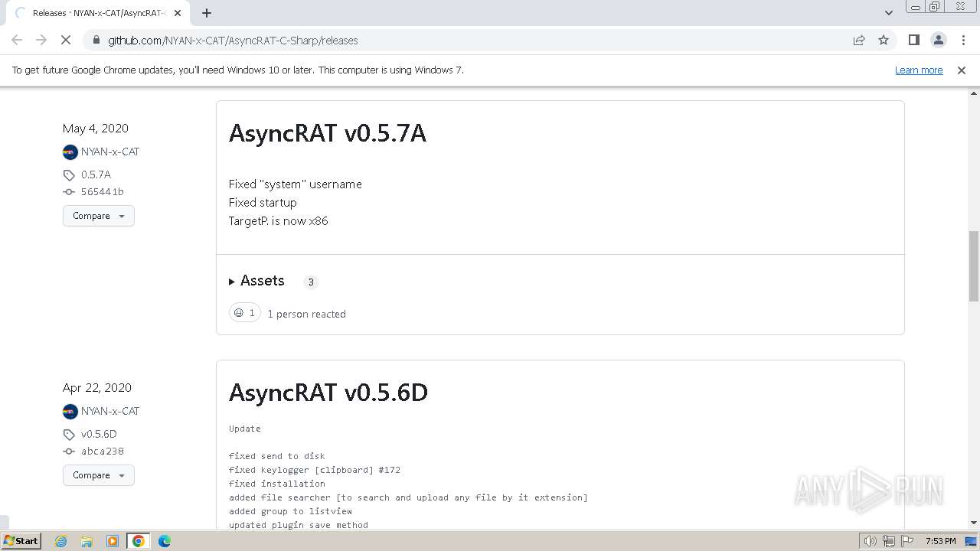The height and width of the screenshot is (551, 980).
Task: Click "Fixed startup" text
Action: pos(263,203)
